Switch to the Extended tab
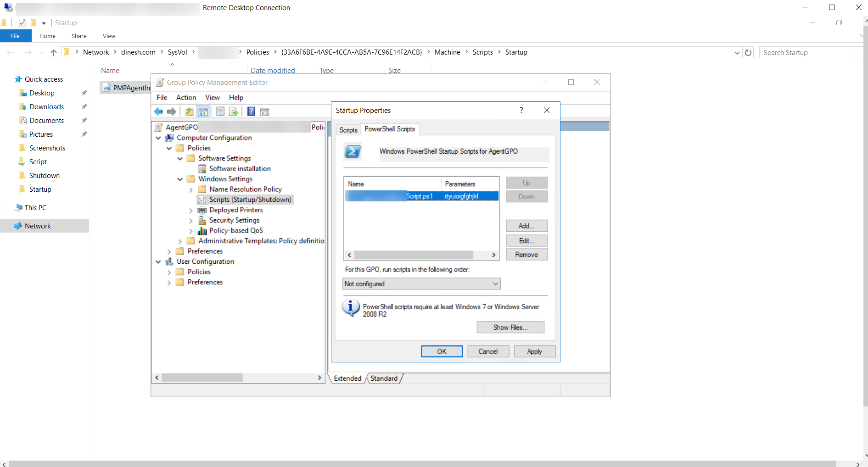This screenshot has height=467, width=868. [347, 378]
